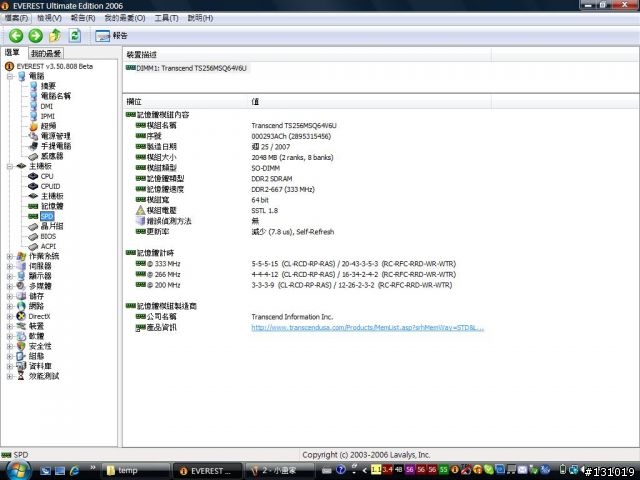Screen dimensions: 640x480
Task: Select the 資料庫 database icon
Action: pos(21,366)
